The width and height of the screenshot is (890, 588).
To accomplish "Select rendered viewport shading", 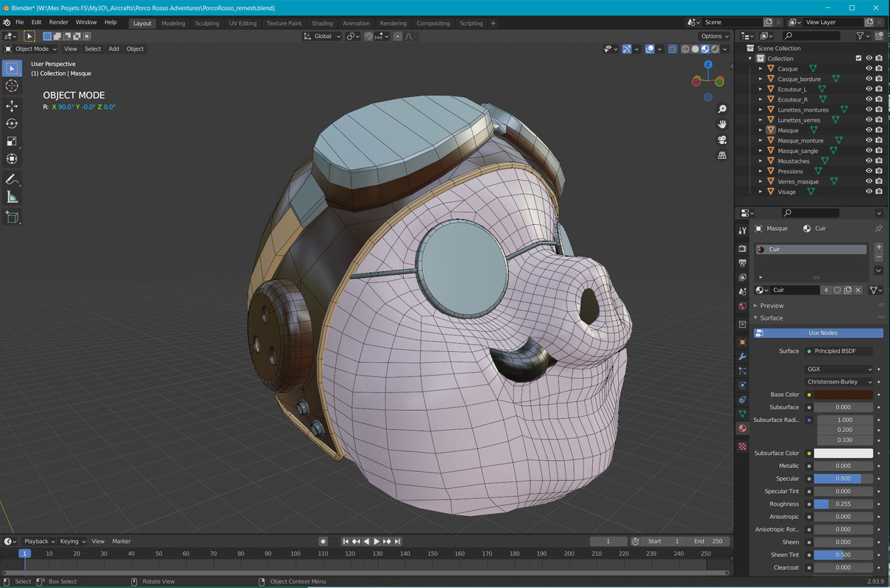I will pyautogui.click(x=714, y=49).
